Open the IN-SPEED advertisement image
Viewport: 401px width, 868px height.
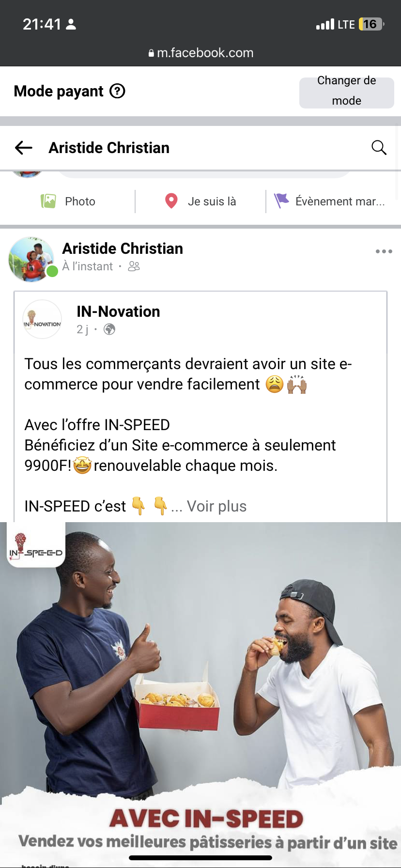200,678
